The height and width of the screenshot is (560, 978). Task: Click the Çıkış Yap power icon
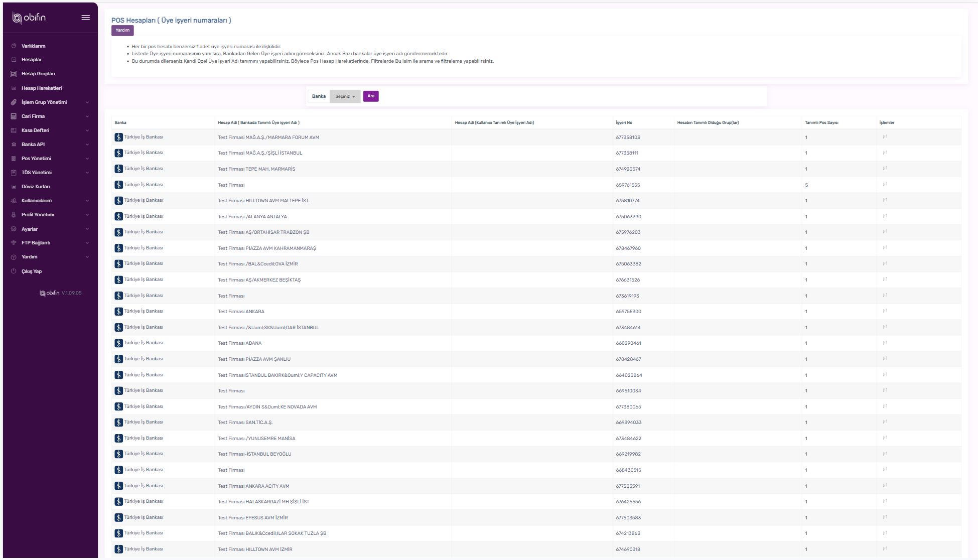click(x=14, y=271)
